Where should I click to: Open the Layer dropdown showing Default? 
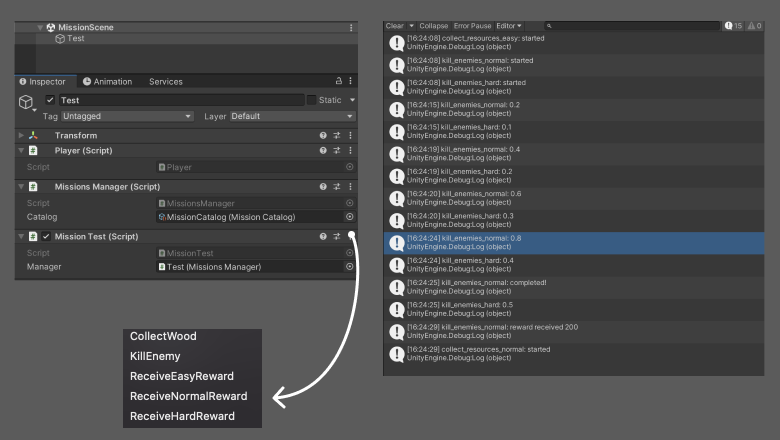tap(291, 116)
